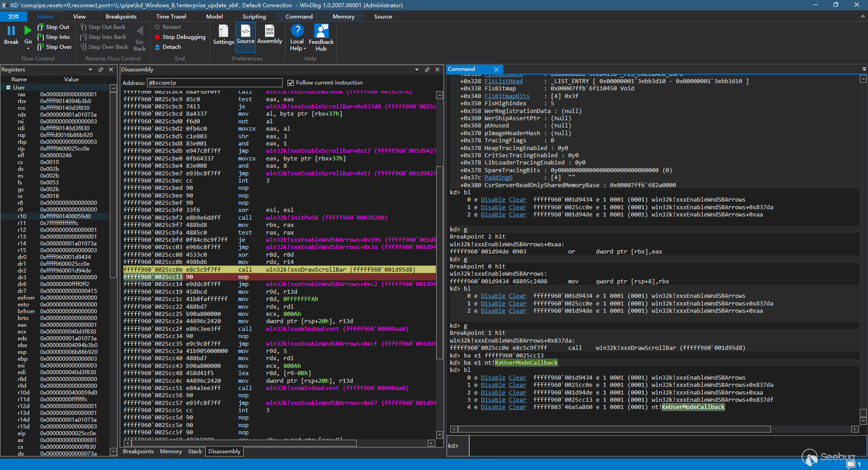Disable breakpoint 4 KeUserModeCallback
868x470 pixels.
493,407
